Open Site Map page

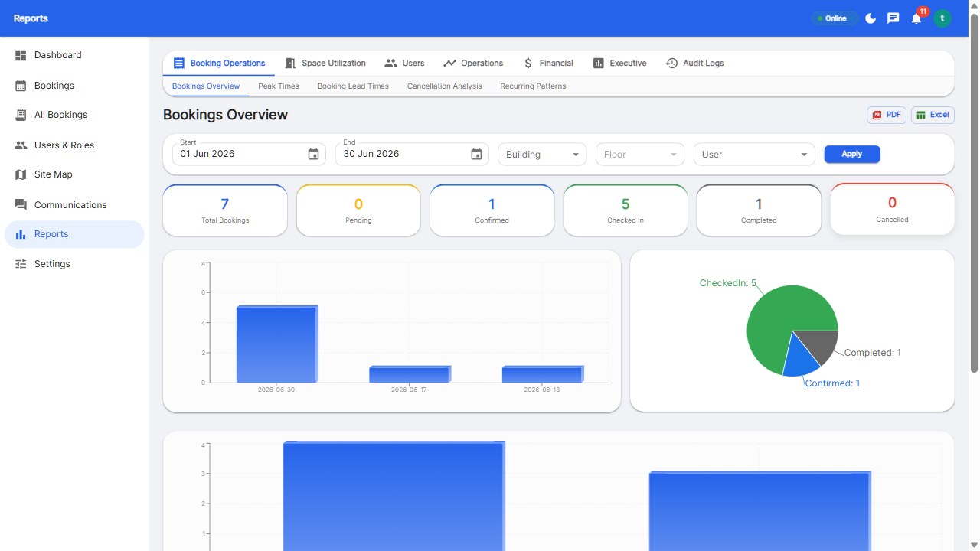tap(74, 174)
